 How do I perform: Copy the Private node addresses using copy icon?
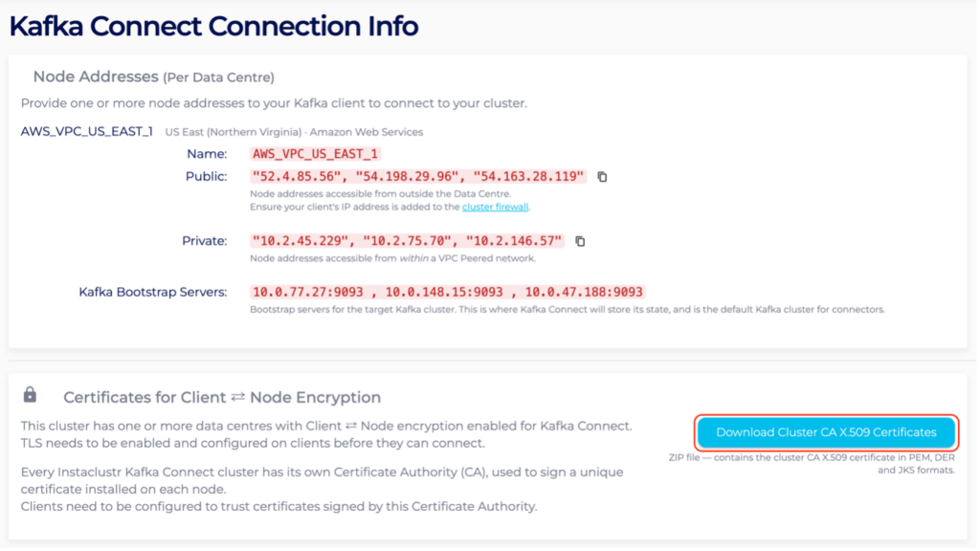click(x=580, y=240)
